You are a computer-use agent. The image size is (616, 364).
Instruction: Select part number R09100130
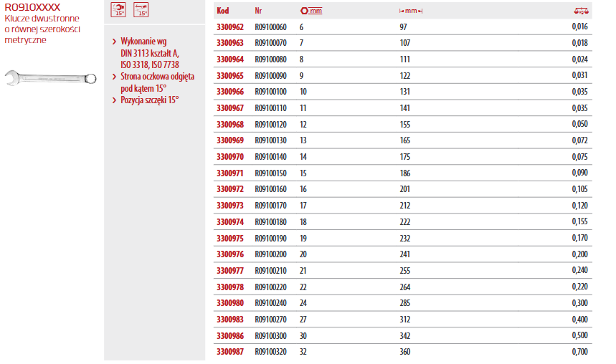(x=270, y=140)
